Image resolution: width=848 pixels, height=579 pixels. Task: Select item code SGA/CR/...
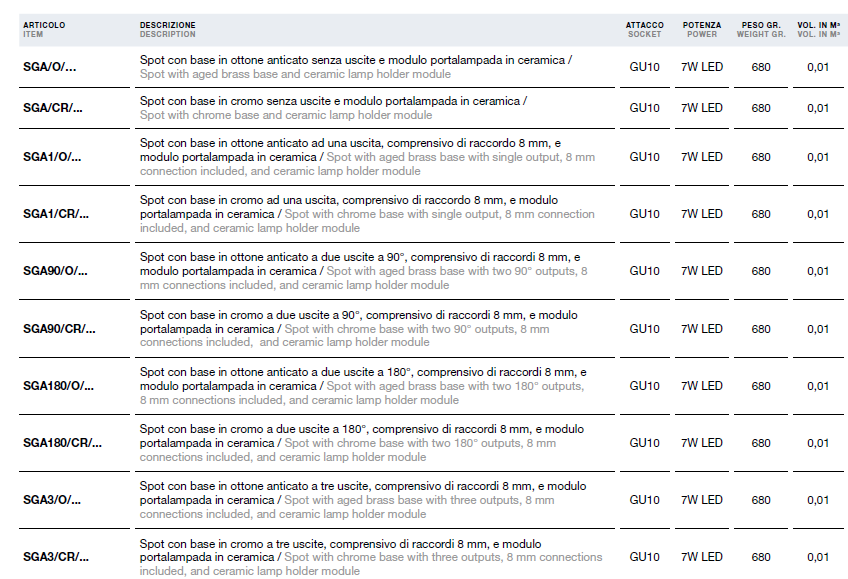tap(53, 108)
